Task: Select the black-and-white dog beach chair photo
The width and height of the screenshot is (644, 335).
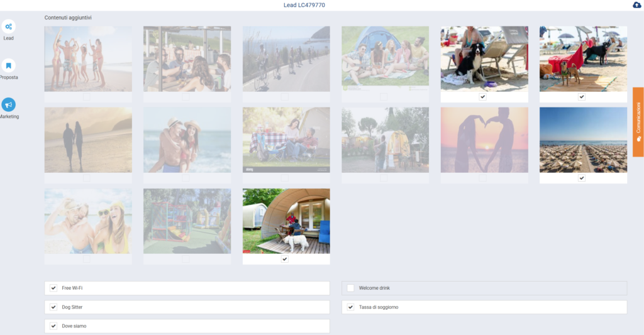Action: pyautogui.click(x=484, y=58)
